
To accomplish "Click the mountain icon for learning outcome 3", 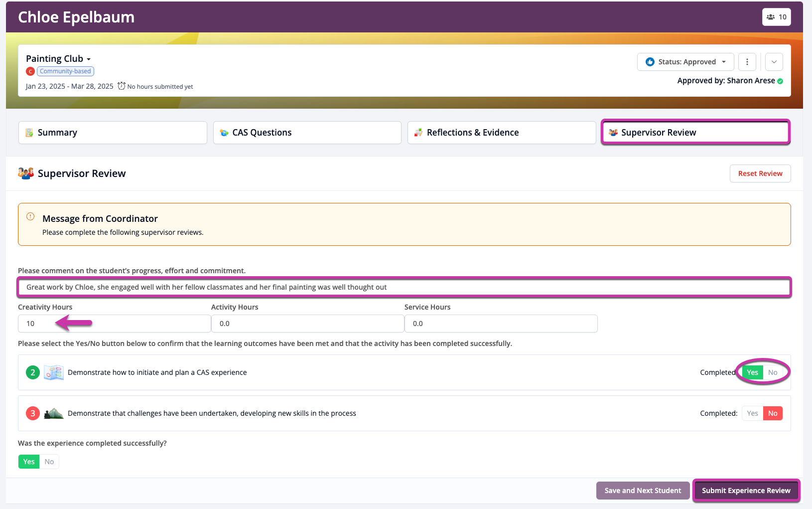I will point(53,413).
